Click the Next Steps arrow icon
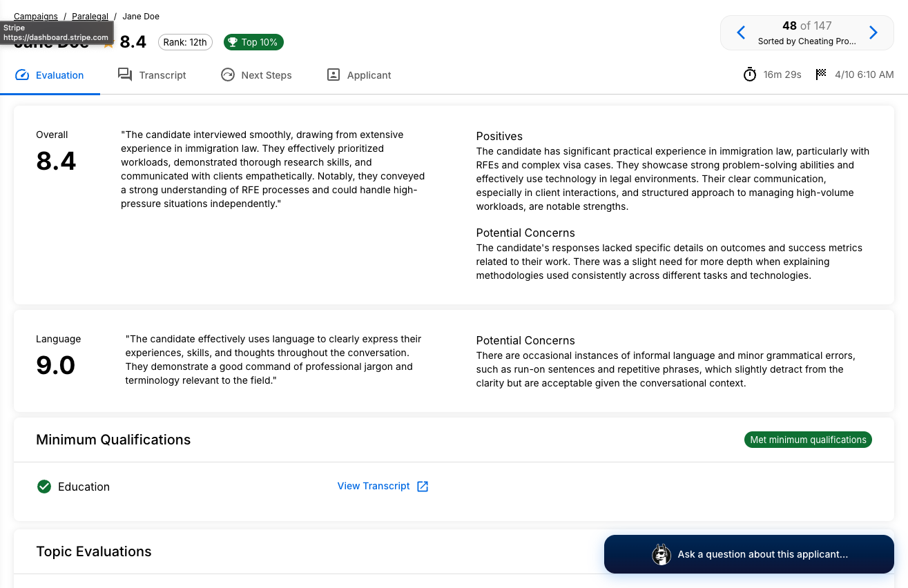 pyautogui.click(x=228, y=75)
